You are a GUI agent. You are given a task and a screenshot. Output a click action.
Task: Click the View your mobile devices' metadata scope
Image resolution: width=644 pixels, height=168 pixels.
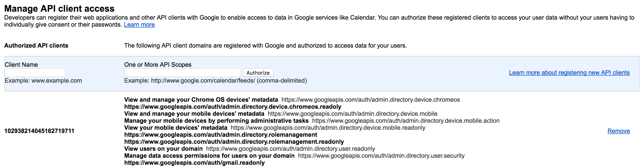[175, 128]
